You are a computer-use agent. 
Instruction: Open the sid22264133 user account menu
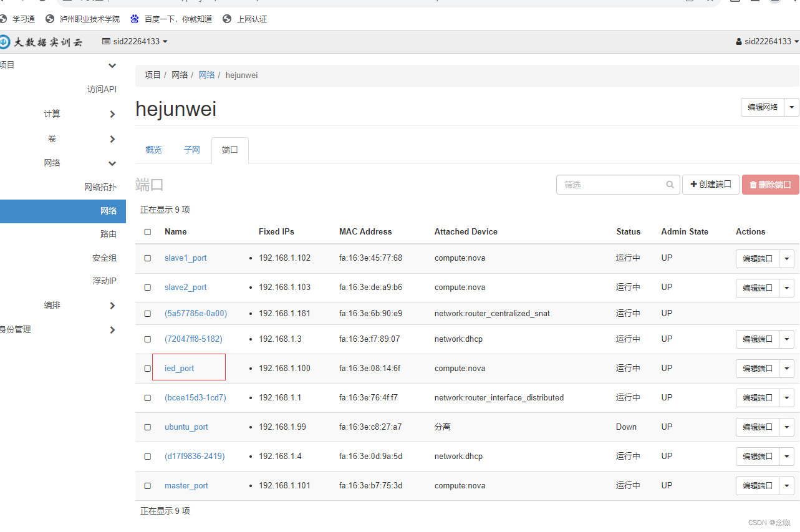pyautogui.click(x=767, y=42)
